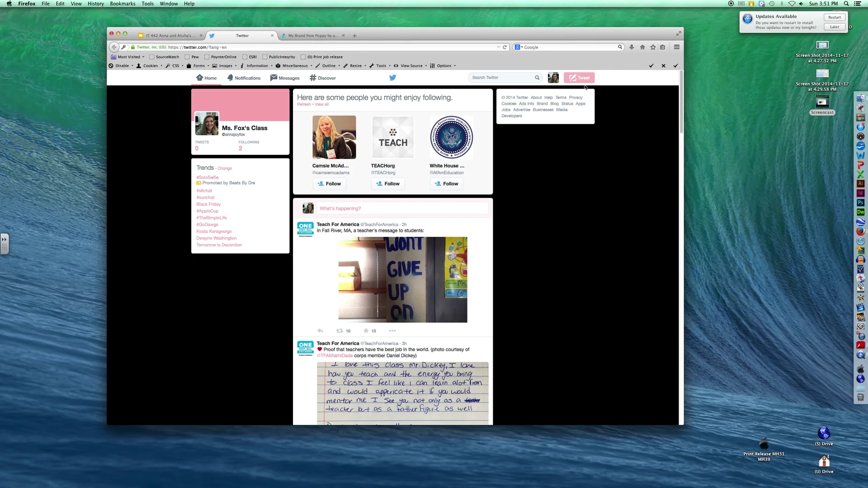Retweet the Fall River tweet
Viewport: 868px width, 488px height.
click(340, 331)
